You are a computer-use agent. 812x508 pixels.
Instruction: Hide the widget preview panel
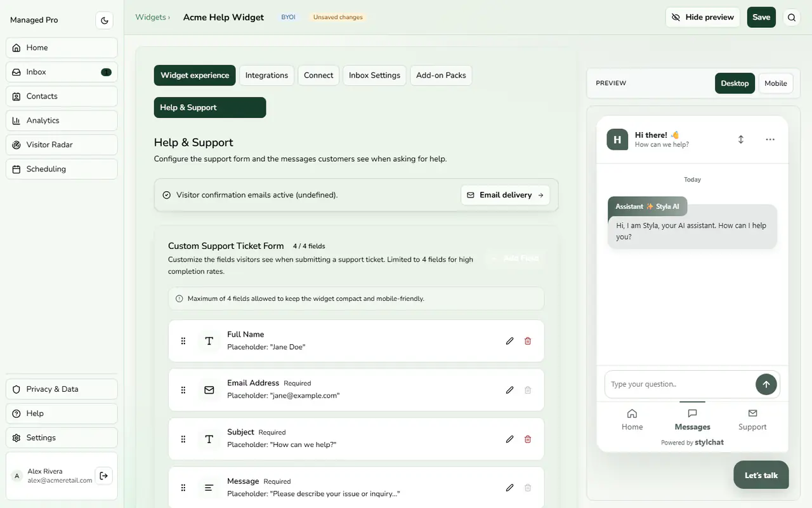(703, 17)
